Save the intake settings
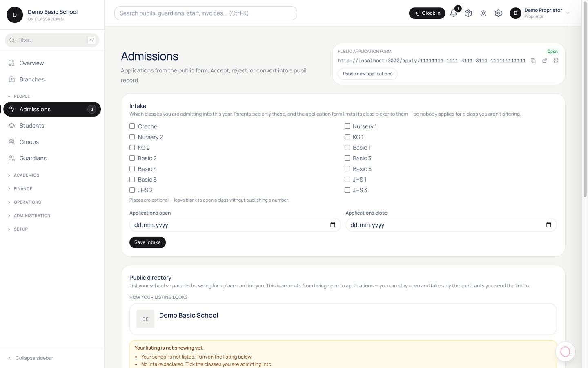The image size is (588, 368). tap(147, 242)
